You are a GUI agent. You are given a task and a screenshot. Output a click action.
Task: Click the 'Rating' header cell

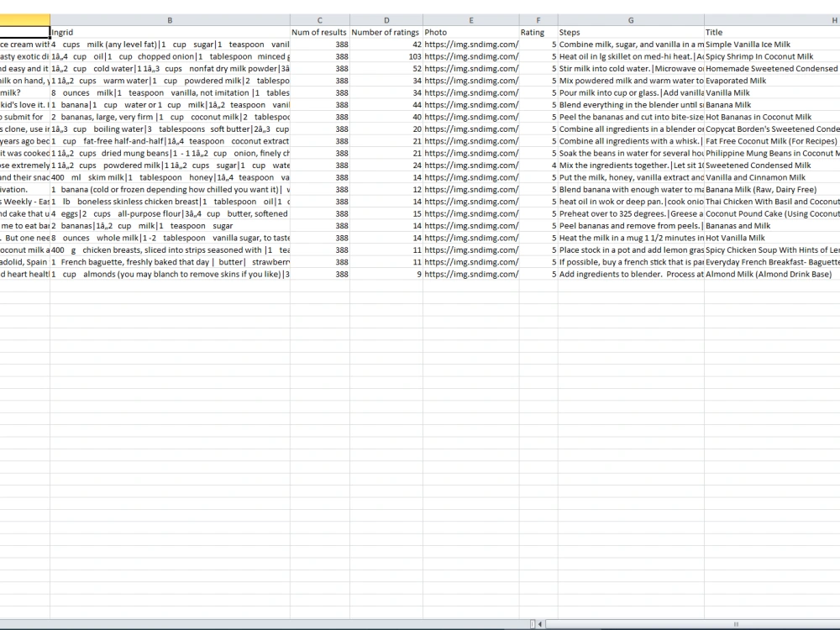(538, 32)
